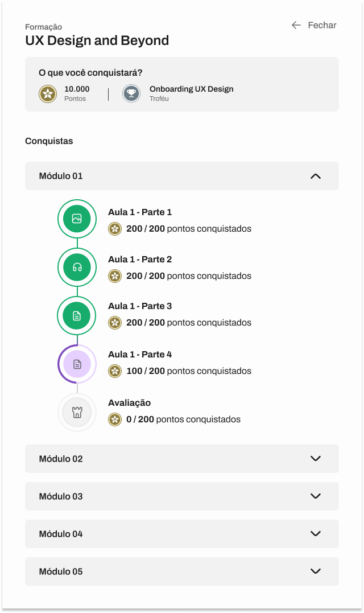364x613 pixels.
Task: Select the headphones audio icon for Parte 2
Action: click(x=77, y=268)
